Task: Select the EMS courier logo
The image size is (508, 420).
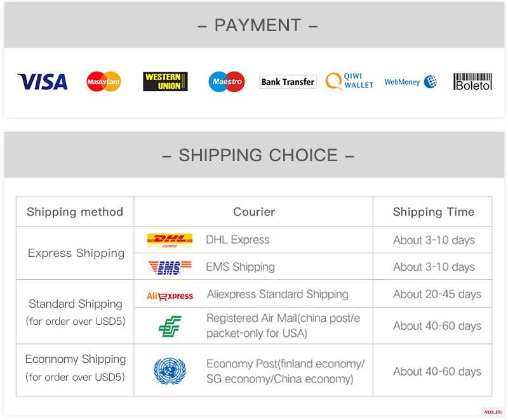Action: point(170,267)
